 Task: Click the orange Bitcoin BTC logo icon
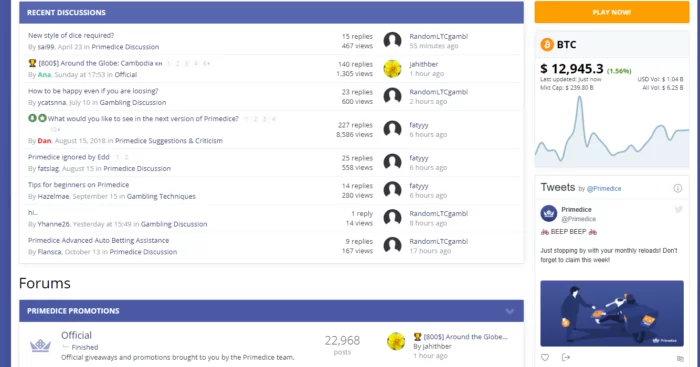(547, 44)
